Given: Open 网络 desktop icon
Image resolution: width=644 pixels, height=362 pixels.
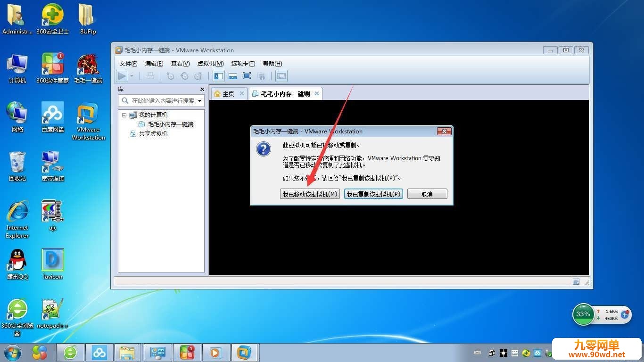Looking at the screenshot, I should (x=17, y=117).
